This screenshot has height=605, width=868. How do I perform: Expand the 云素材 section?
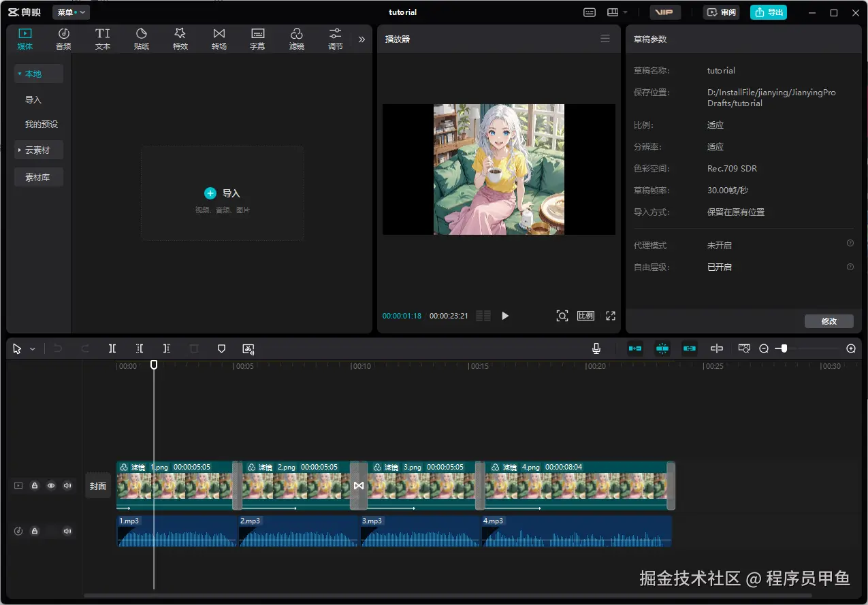38,150
